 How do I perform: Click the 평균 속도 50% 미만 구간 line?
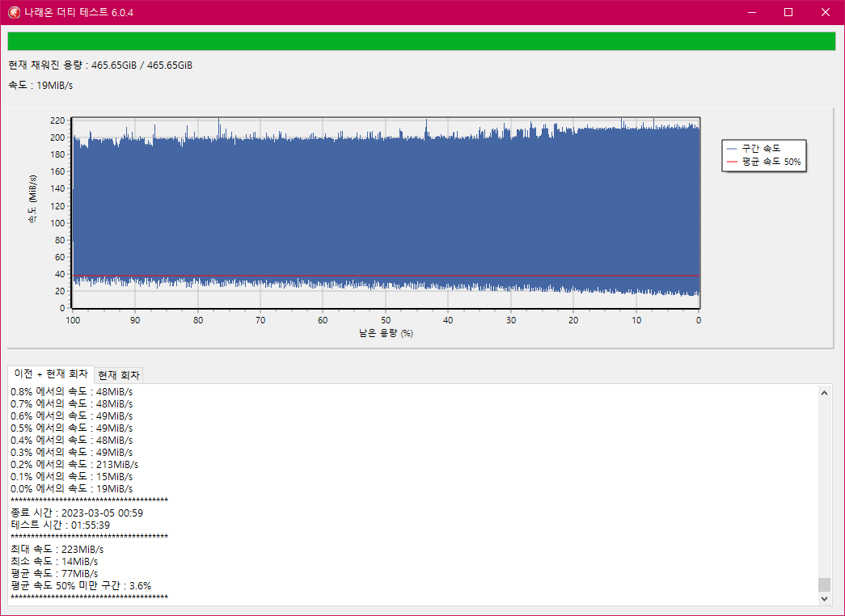[81, 586]
